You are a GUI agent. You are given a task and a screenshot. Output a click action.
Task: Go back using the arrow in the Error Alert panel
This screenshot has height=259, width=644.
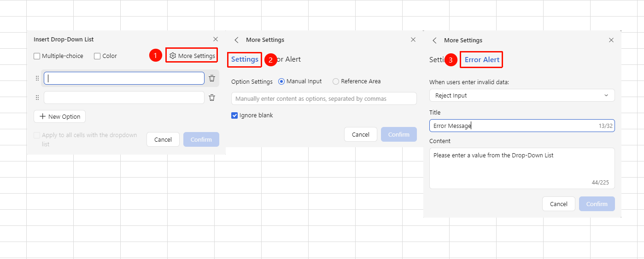(x=434, y=40)
